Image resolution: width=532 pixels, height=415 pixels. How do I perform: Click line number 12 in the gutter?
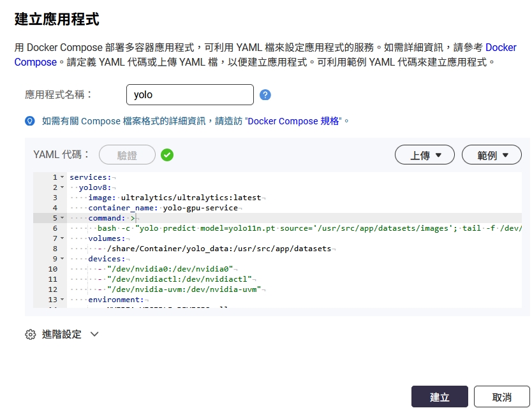pyautogui.click(x=52, y=289)
